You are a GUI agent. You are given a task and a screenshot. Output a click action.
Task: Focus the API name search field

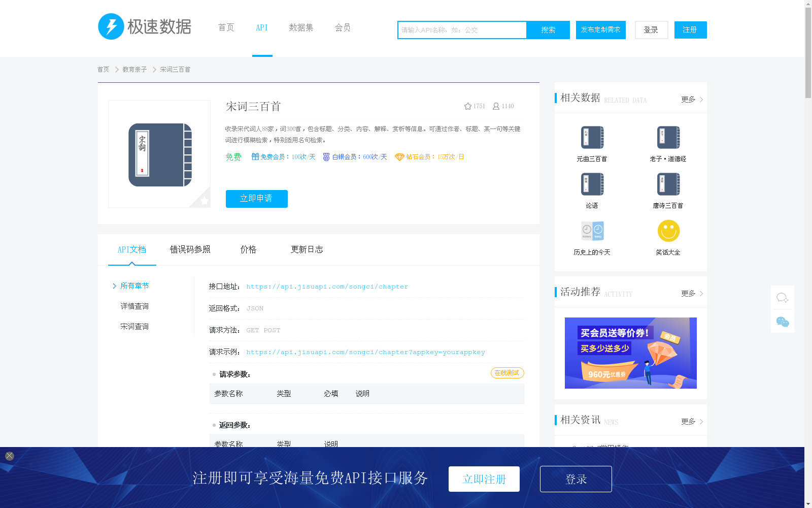[x=462, y=30]
